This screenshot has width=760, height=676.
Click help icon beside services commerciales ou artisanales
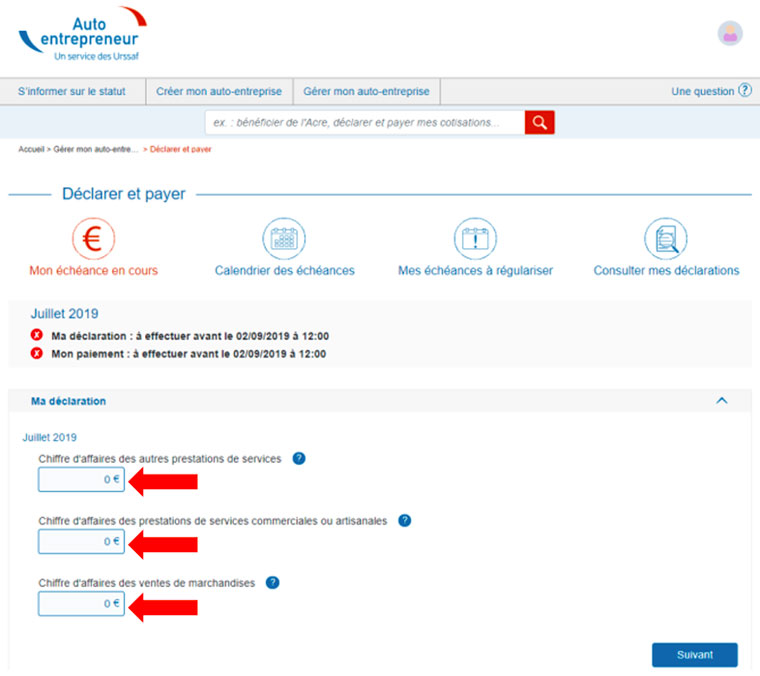404,520
